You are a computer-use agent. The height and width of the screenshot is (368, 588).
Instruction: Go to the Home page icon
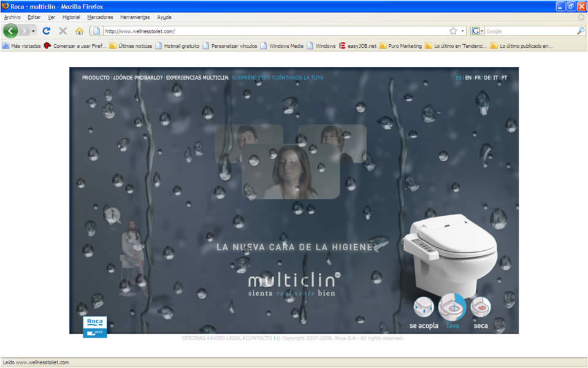tap(79, 31)
